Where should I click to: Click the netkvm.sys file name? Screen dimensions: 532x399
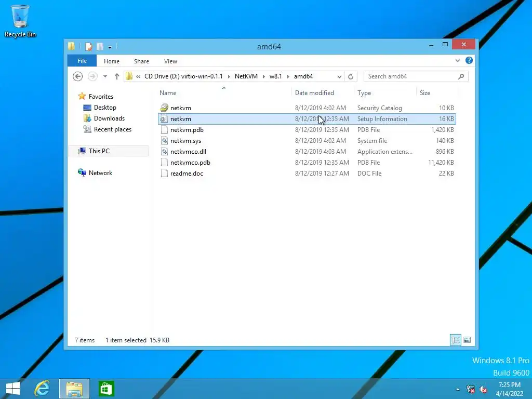pos(185,140)
